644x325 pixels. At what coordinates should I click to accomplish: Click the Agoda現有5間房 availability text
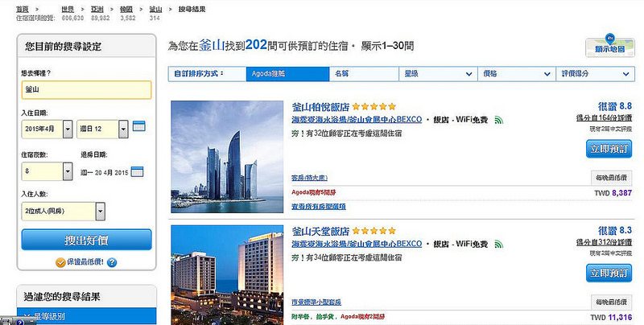pyautogui.click(x=314, y=192)
